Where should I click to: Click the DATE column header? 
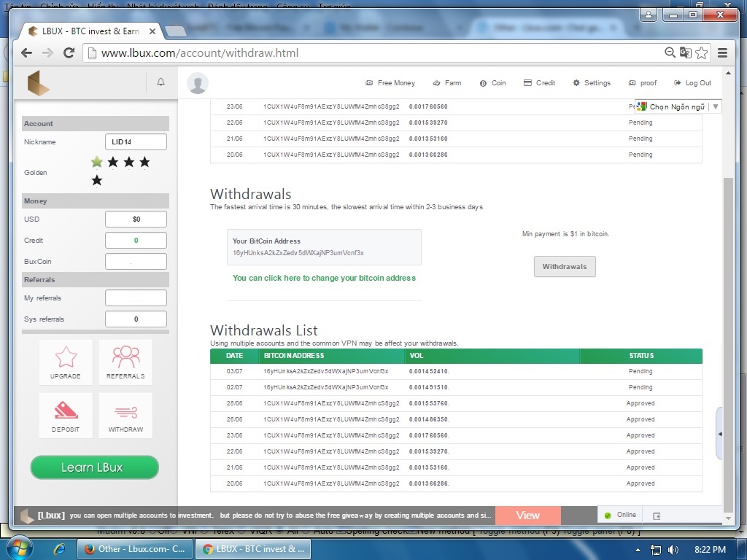[x=234, y=356]
